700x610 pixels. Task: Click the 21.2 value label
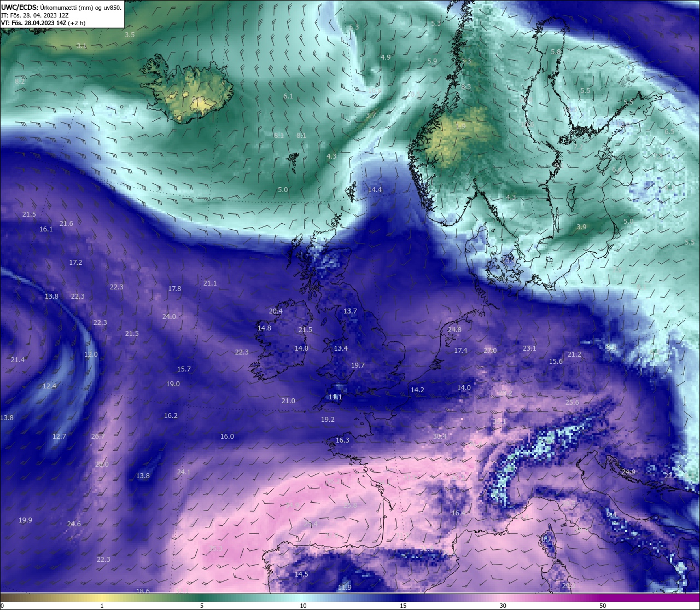coord(574,355)
